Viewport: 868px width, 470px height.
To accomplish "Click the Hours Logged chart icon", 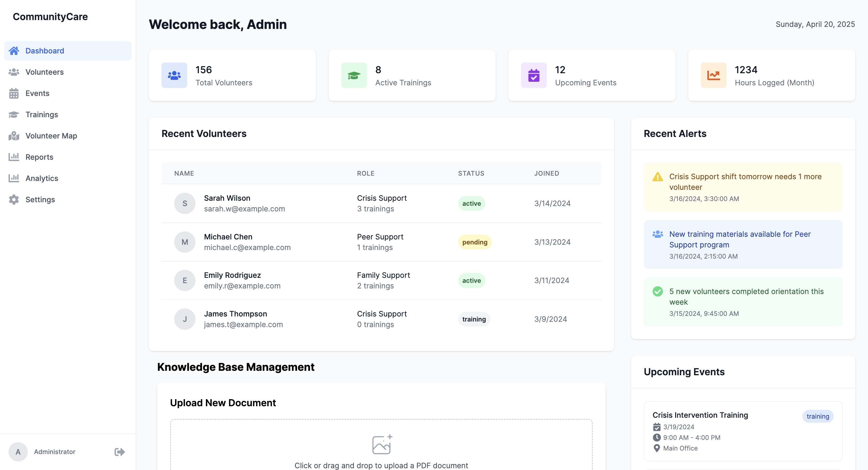I will point(713,76).
